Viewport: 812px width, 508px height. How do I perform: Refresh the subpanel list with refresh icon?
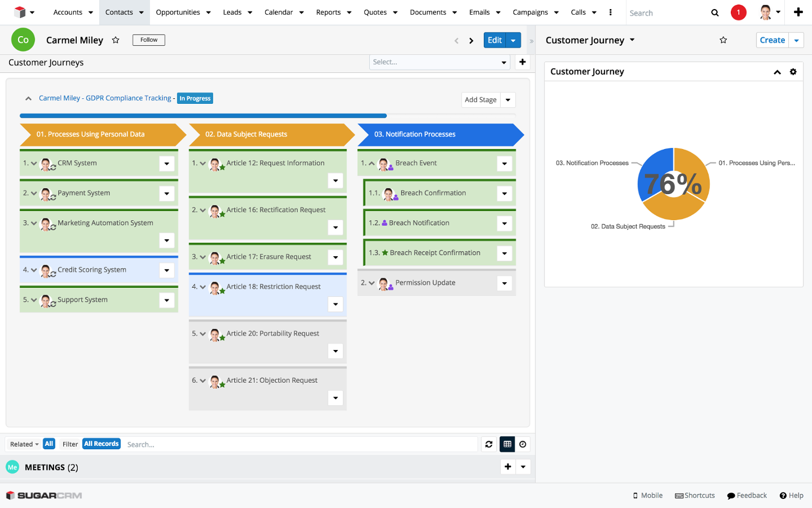(489, 444)
